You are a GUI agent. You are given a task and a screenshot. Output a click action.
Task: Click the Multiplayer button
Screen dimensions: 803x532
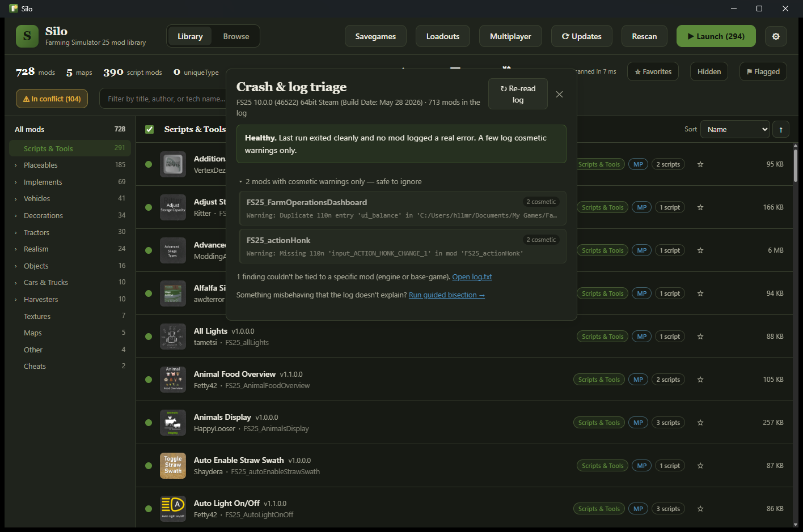click(x=510, y=36)
